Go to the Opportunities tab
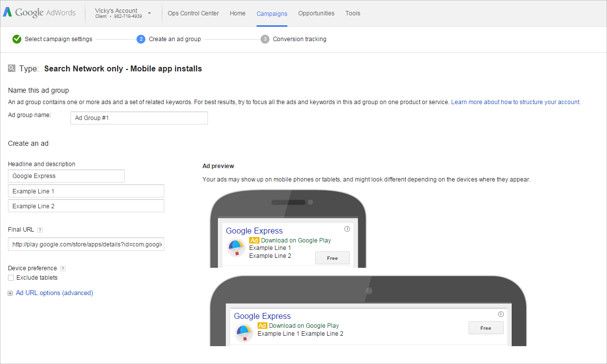The height and width of the screenshot is (364, 607). pos(316,13)
